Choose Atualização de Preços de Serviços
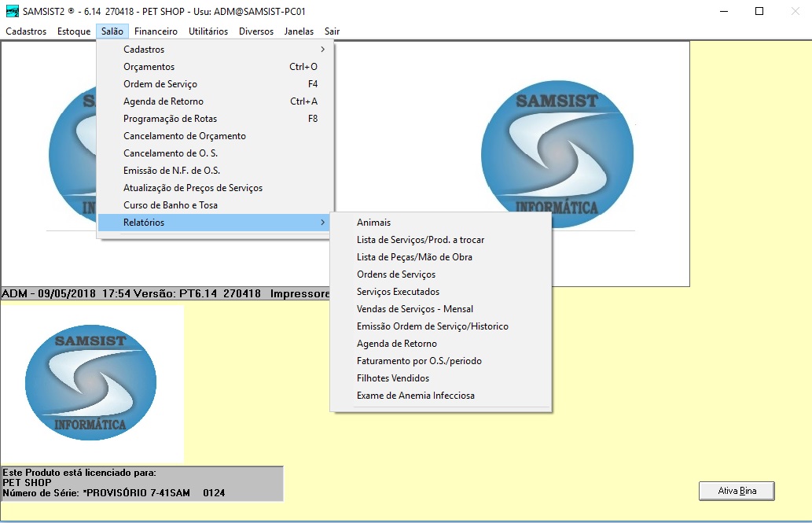Viewport: 812px width, 523px height. (x=213, y=188)
